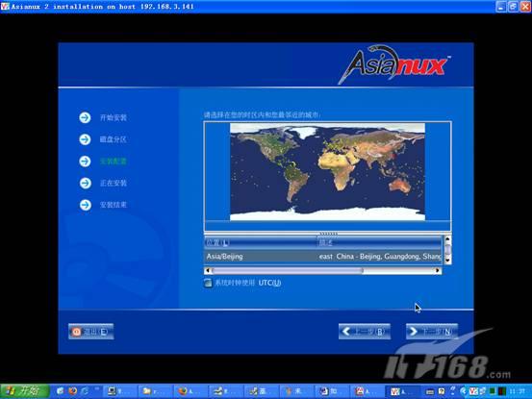Click the 安装结束 step arrow icon
Image resolution: width=532 pixels, height=399 pixels.
86,205
